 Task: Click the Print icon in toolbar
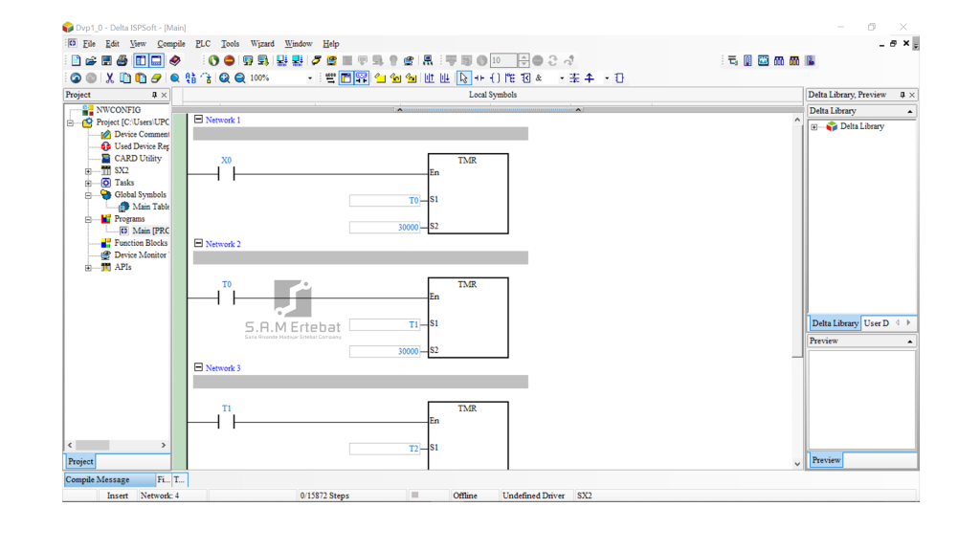(122, 60)
